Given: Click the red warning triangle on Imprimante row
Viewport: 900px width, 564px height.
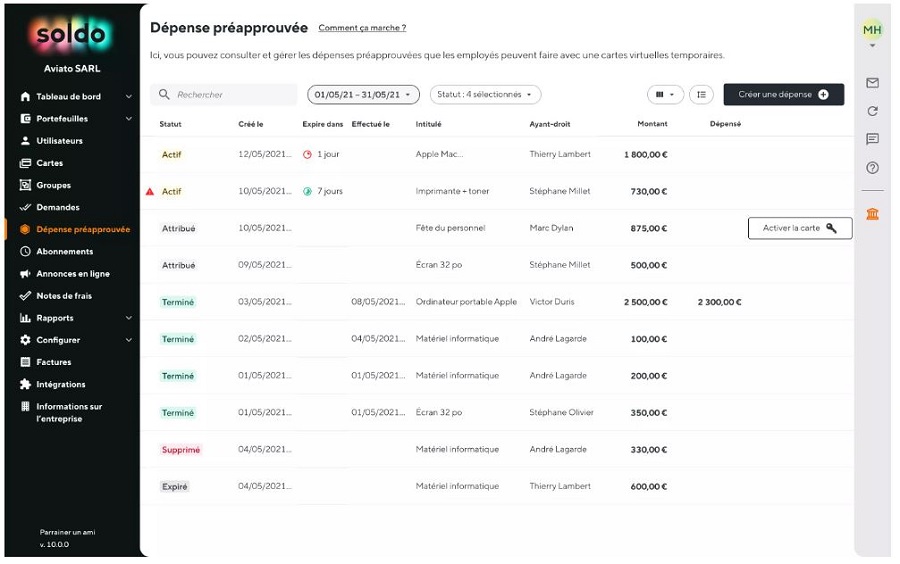Looking at the screenshot, I should (150, 191).
